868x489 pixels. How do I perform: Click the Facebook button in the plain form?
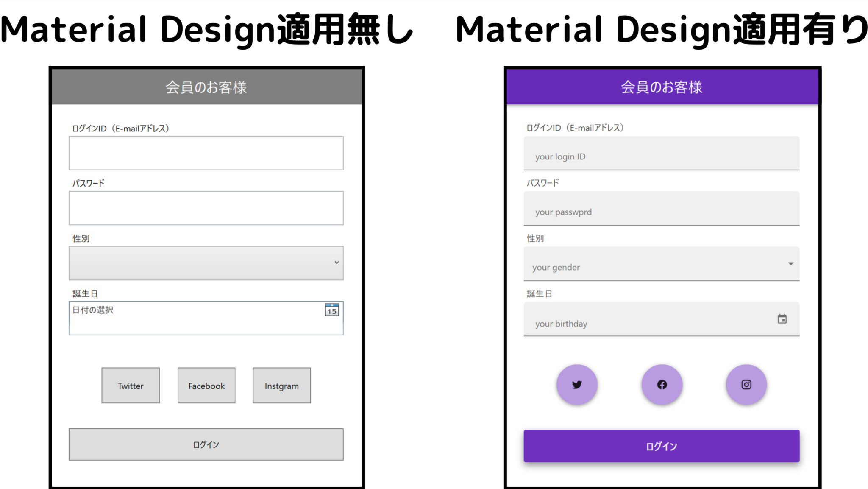click(206, 386)
